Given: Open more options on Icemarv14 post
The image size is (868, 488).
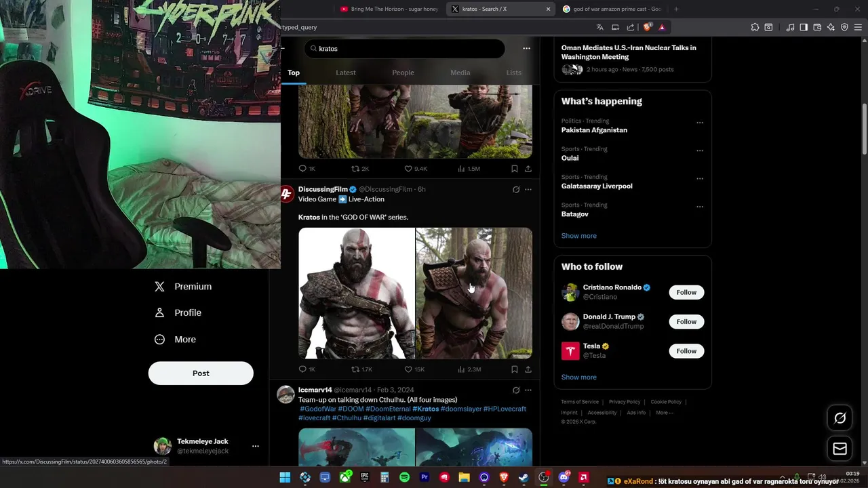Looking at the screenshot, I should tap(528, 390).
